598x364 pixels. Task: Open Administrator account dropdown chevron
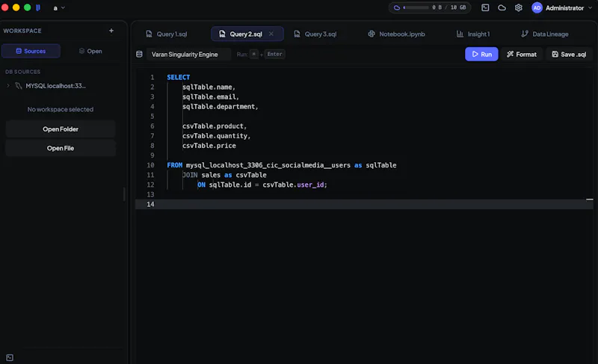click(x=591, y=7)
